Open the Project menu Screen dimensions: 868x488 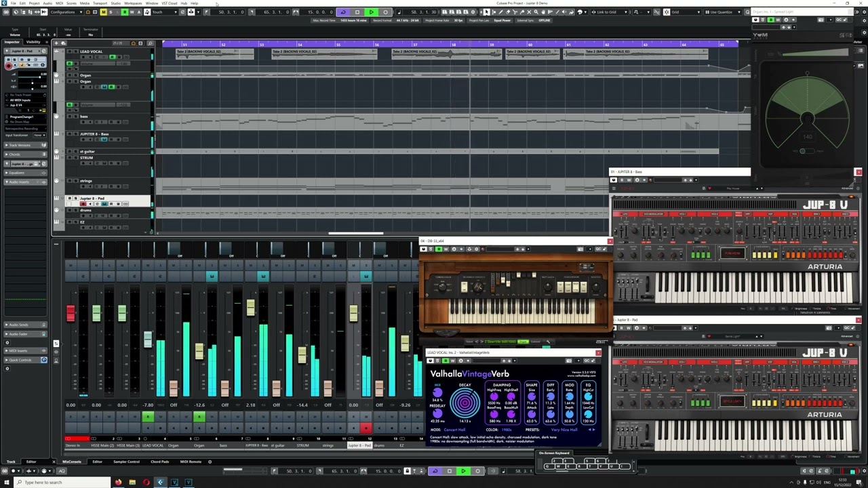[34, 3]
